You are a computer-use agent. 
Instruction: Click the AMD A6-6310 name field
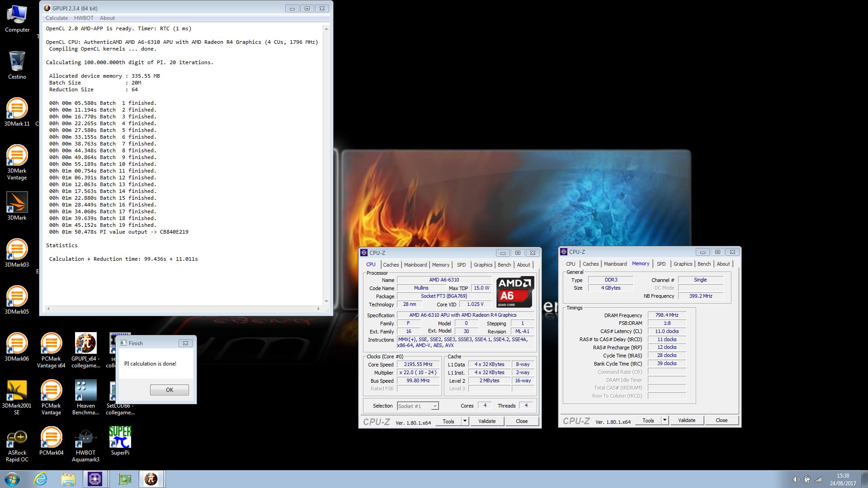tap(444, 280)
